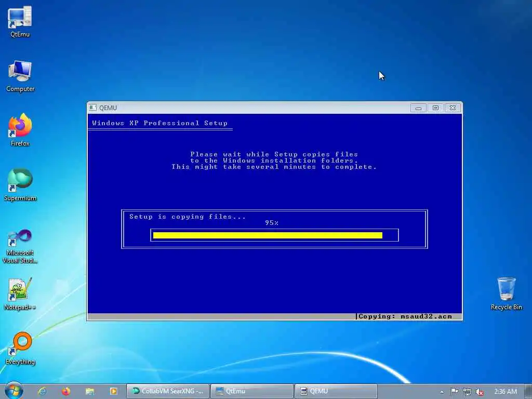Launch Internet Explorer from the taskbar

(42, 391)
